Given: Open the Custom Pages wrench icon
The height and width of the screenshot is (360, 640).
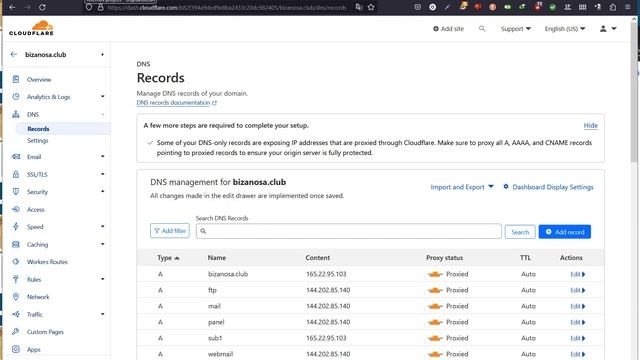Looking at the screenshot, I should (x=16, y=332).
